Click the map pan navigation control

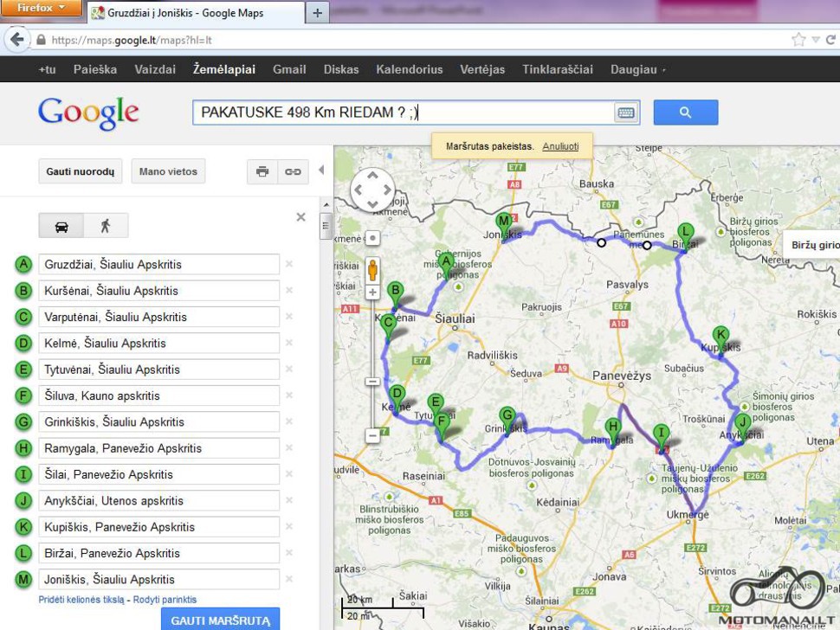[x=372, y=190]
